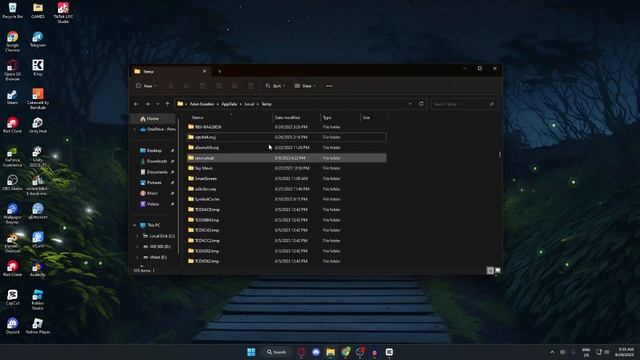640x360 pixels.
Task: Open the See more ellipsis menu
Action: [x=329, y=86]
